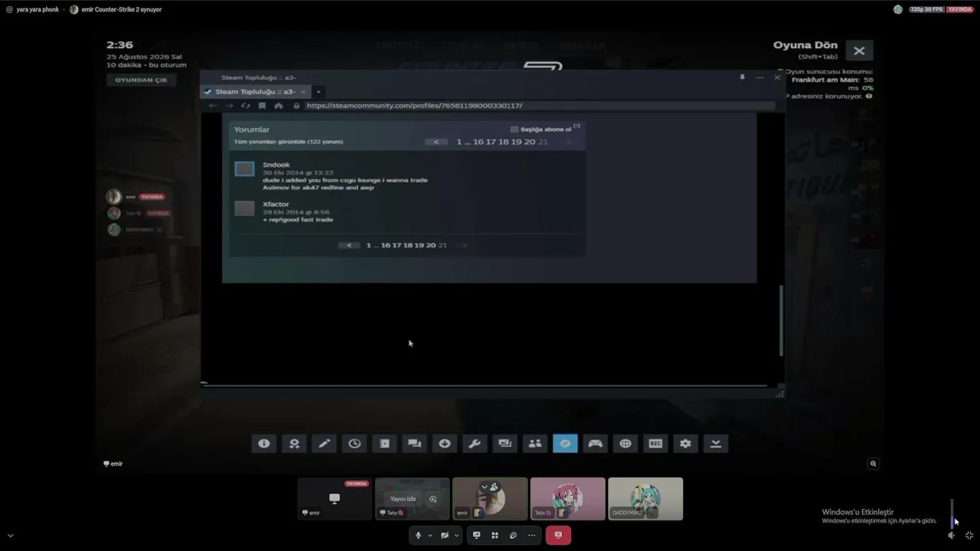Click the zoom magnifier icon on the stream

pos(873,464)
